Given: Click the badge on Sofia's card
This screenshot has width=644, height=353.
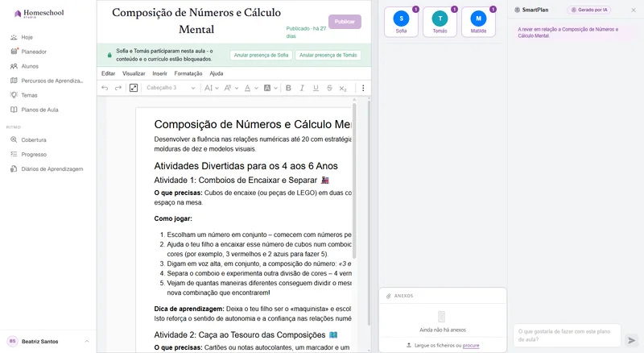Looking at the screenshot, I should 415,9.
